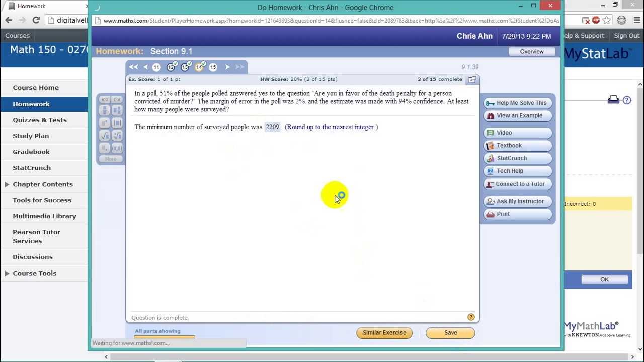Jump to the last question with double-right arrows

(x=239, y=67)
